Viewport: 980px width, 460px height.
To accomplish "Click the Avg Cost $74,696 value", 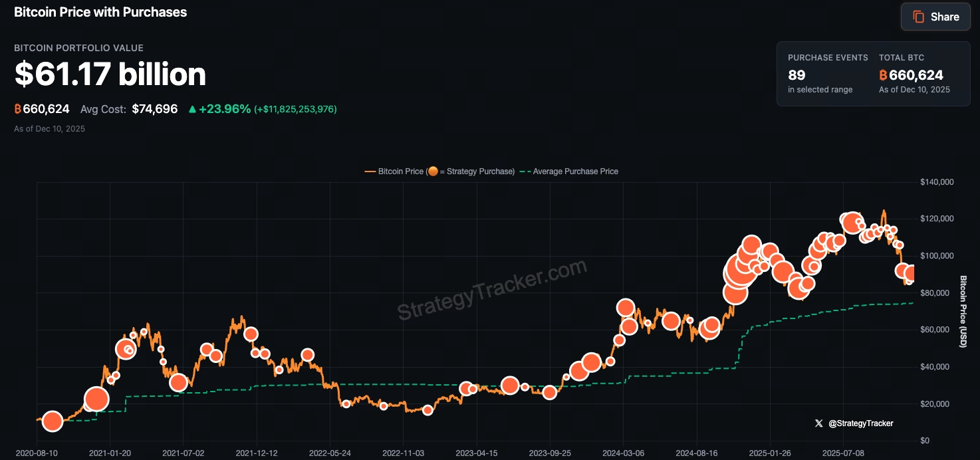I will point(155,109).
